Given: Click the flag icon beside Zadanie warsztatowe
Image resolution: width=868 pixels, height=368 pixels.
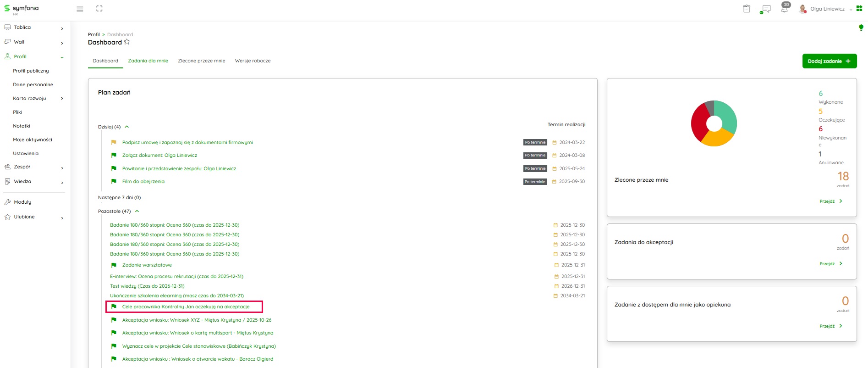Looking at the screenshot, I should click(114, 265).
